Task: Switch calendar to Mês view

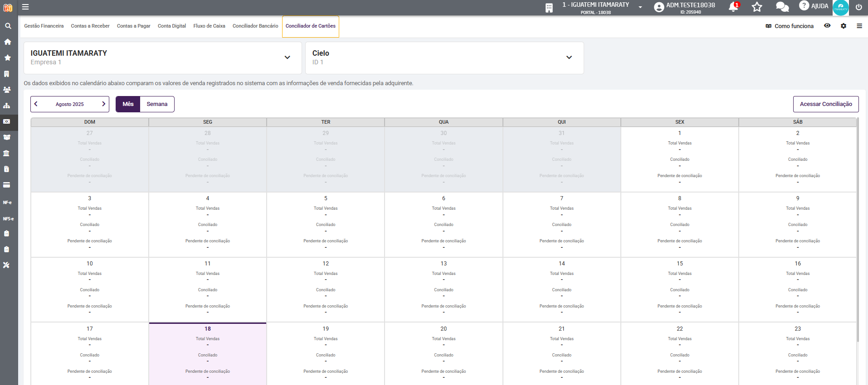Action: tap(128, 104)
